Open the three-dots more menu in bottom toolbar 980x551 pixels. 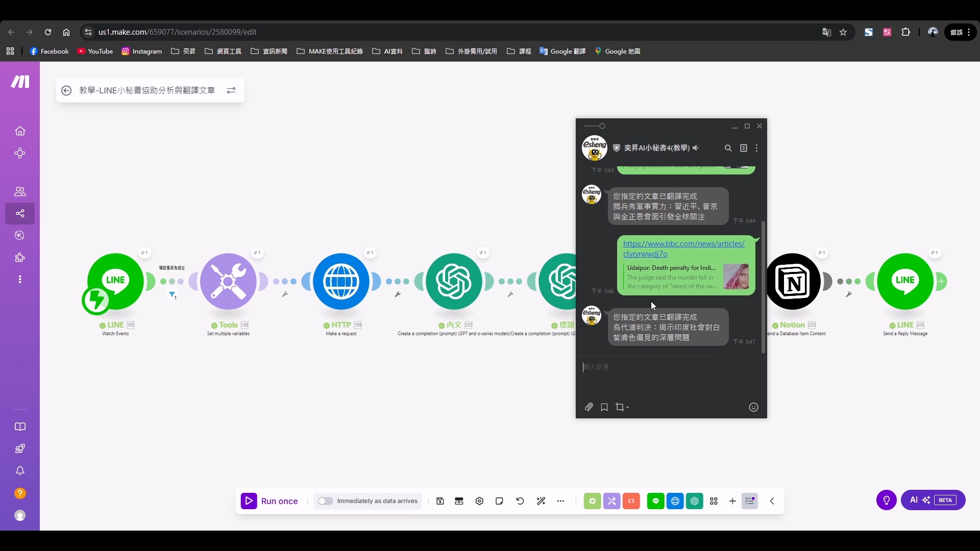(x=561, y=501)
